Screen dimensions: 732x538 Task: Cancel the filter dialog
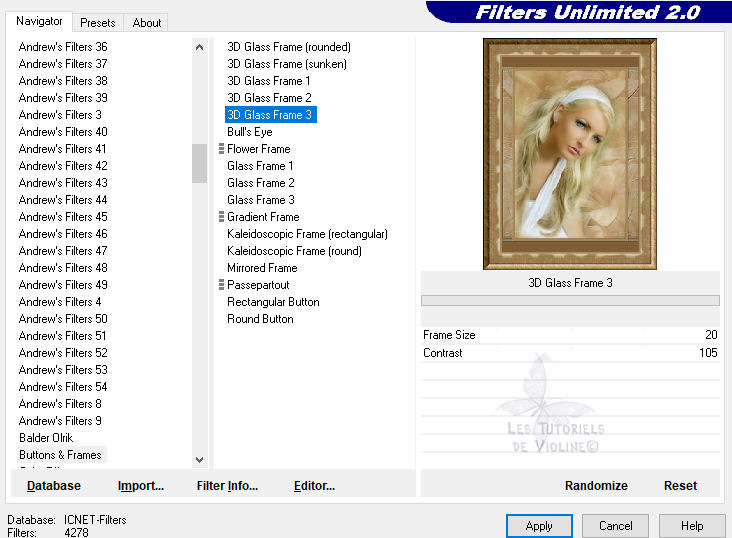click(x=615, y=525)
